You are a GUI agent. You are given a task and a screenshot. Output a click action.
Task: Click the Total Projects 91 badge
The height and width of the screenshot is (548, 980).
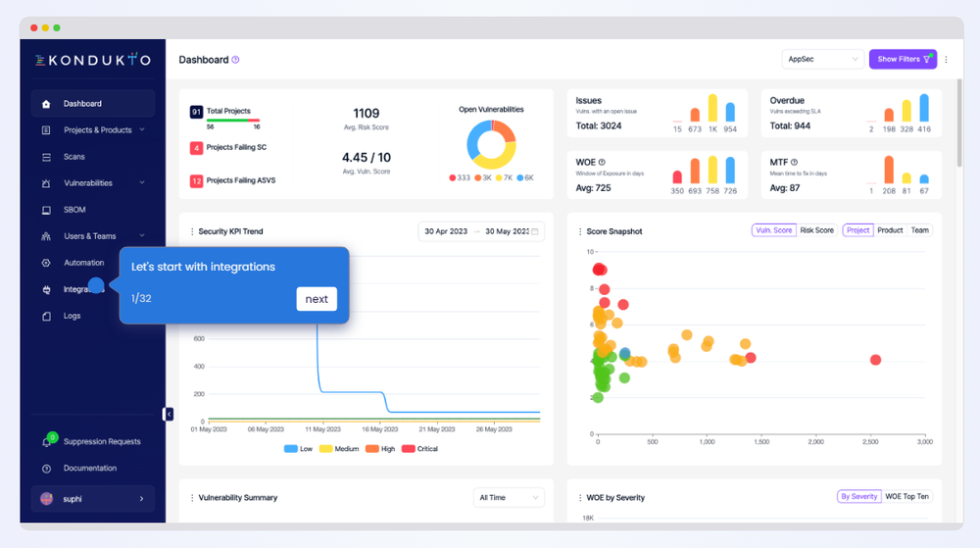pyautogui.click(x=196, y=112)
